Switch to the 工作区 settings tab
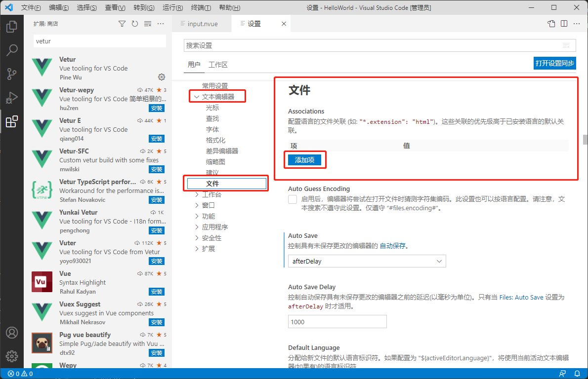The width and height of the screenshot is (588, 379). click(x=218, y=64)
